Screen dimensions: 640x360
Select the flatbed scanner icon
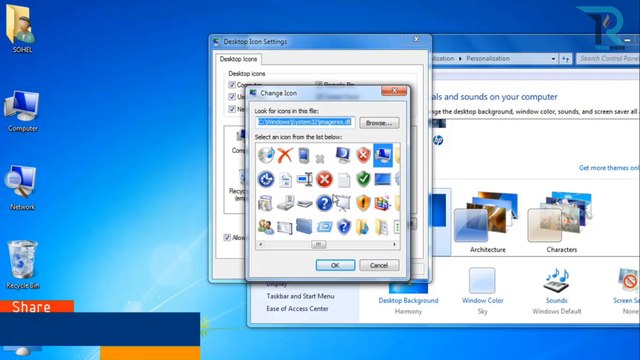[285, 203]
